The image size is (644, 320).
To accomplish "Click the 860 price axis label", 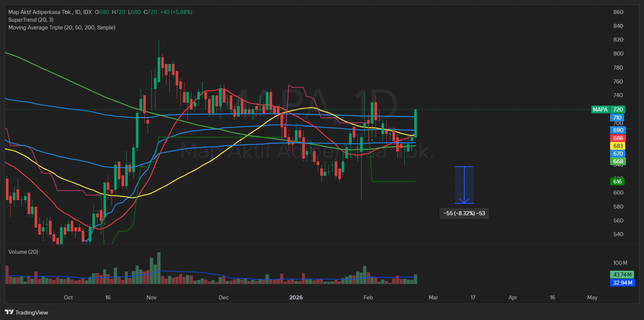I will [618, 12].
